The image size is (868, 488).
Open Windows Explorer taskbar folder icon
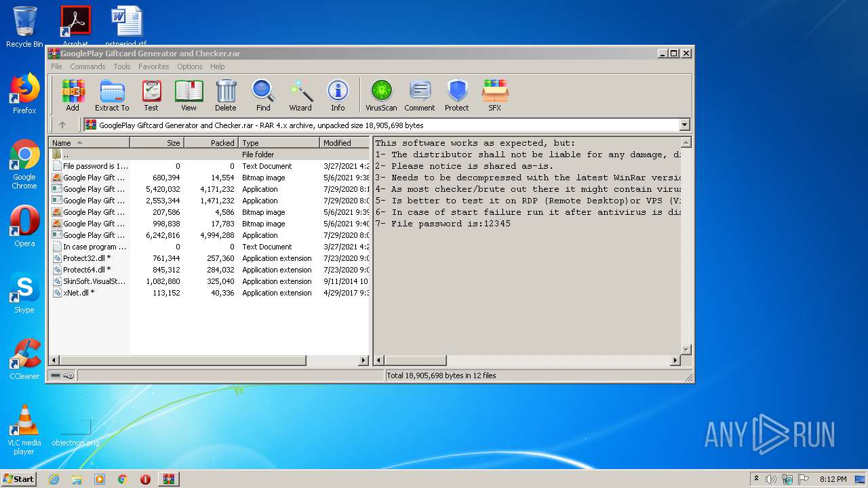coord(77,479)
